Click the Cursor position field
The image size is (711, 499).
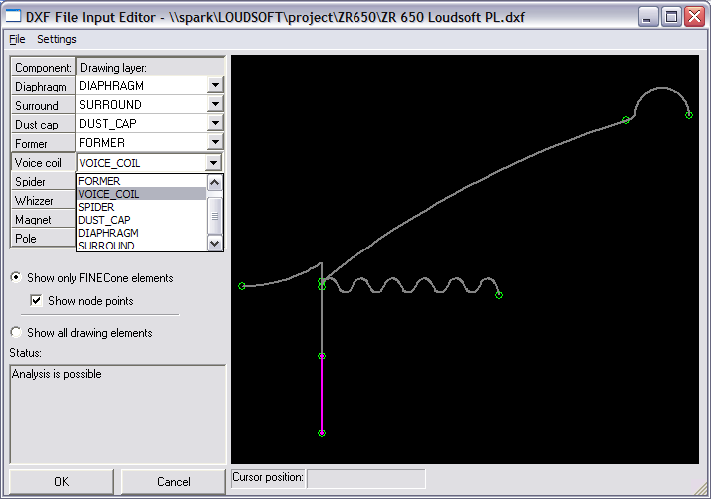[x=366, y=478]
